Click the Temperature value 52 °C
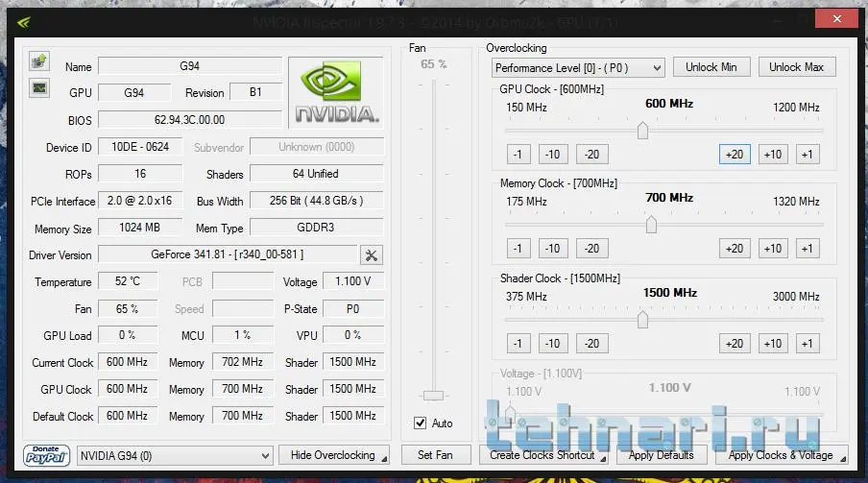The height and width of the screenshot is (483, 868). pyautogui.click(x=128, y=281)
